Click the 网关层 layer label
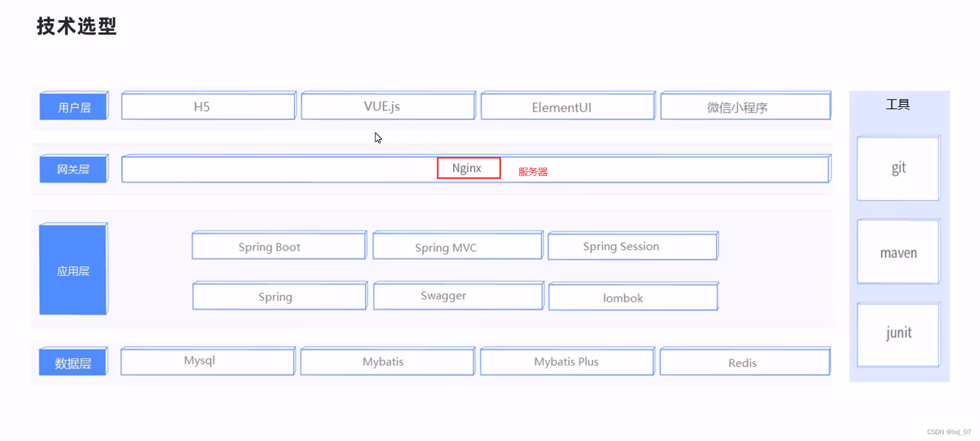 74,169
